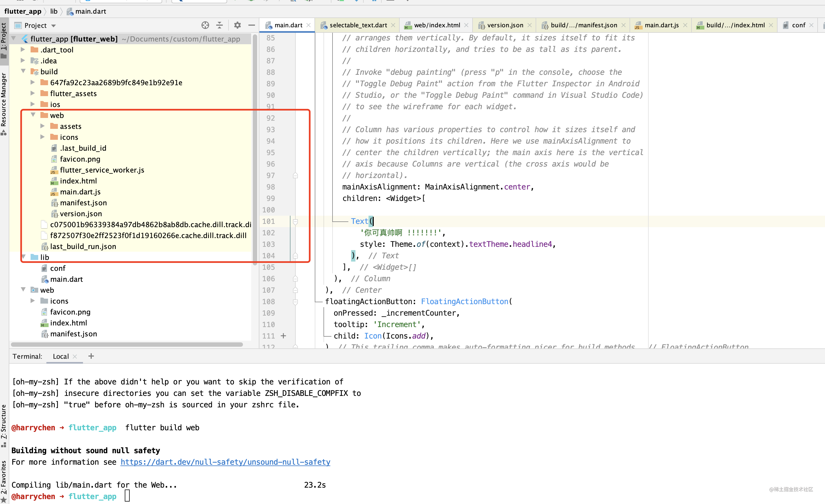Open the build/.../index.html tab
This screenshot has width=825, height=504.
pyautogui.click(x=735, y=25)
